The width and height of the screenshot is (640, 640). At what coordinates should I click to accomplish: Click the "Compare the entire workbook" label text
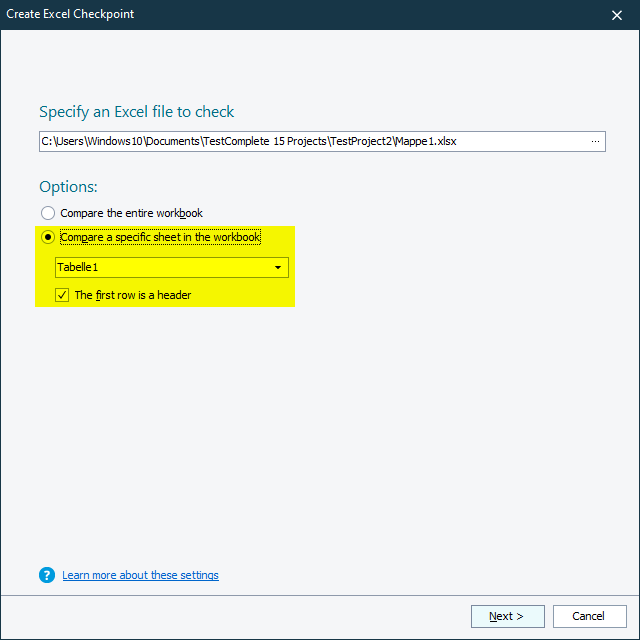(x=132, y=213)
